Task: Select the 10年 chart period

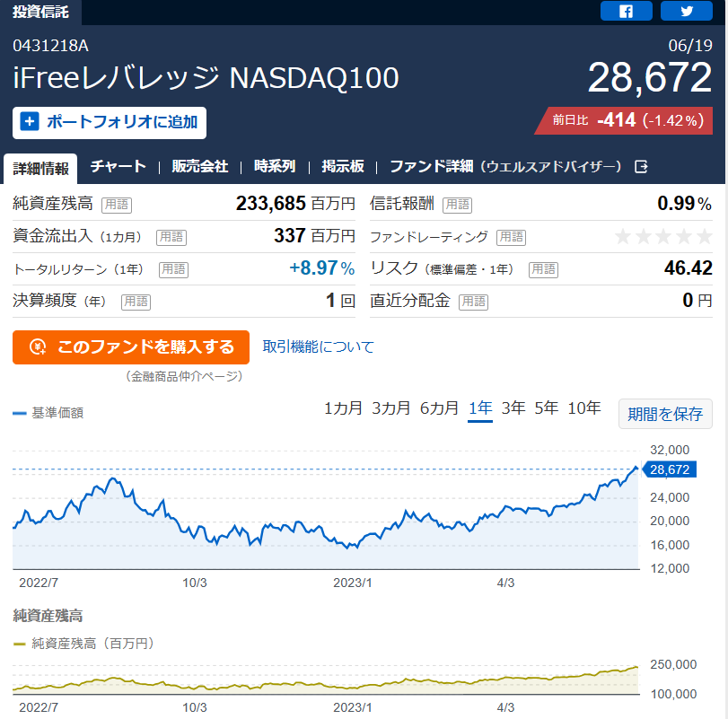Action: (x=584, y=408)
